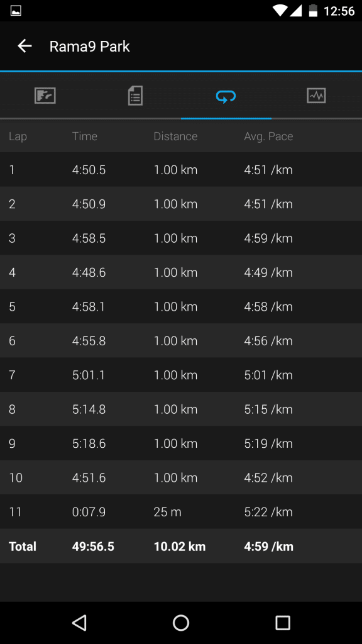This screenshot has width=362, height=644.
Task: Open the charts graph tab icon
Action: [x=317, y=96]
